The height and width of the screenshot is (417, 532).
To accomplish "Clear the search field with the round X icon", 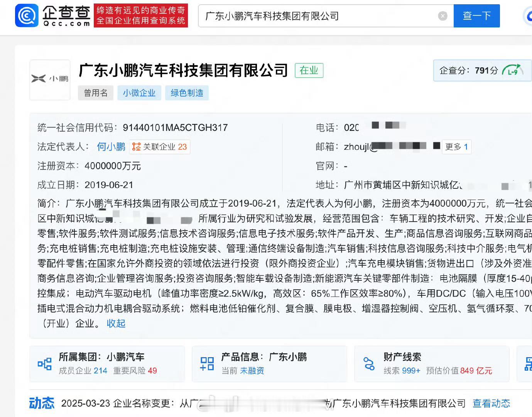I will 442,16.
